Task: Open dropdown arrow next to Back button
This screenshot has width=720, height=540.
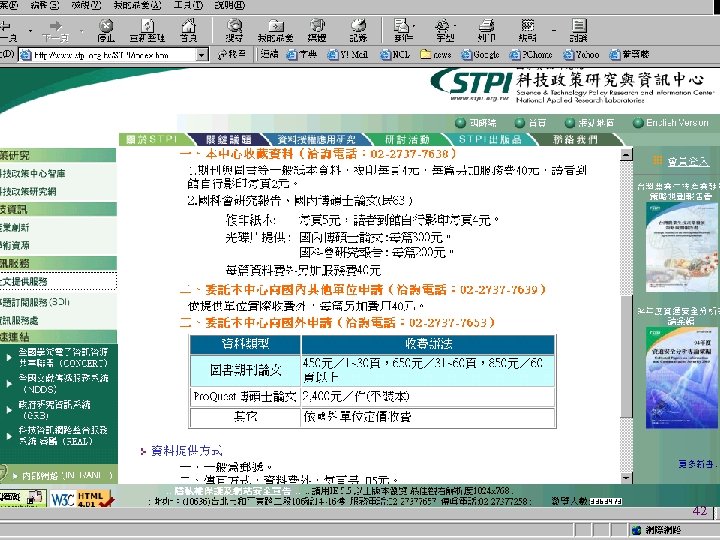Action: point(30,31)
